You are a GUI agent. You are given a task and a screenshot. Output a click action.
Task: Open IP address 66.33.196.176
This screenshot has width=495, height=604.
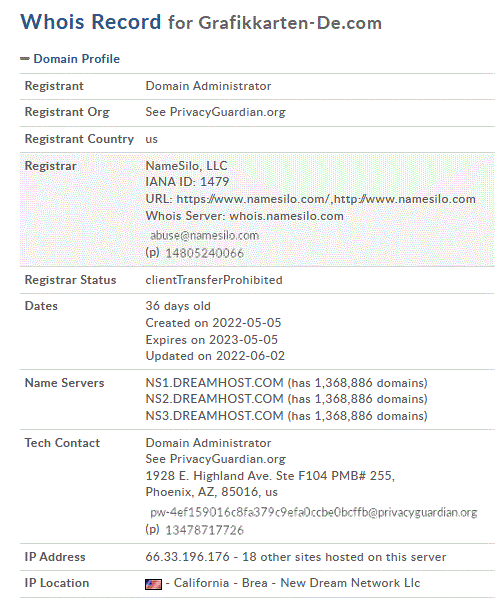(x=188, y=557)
